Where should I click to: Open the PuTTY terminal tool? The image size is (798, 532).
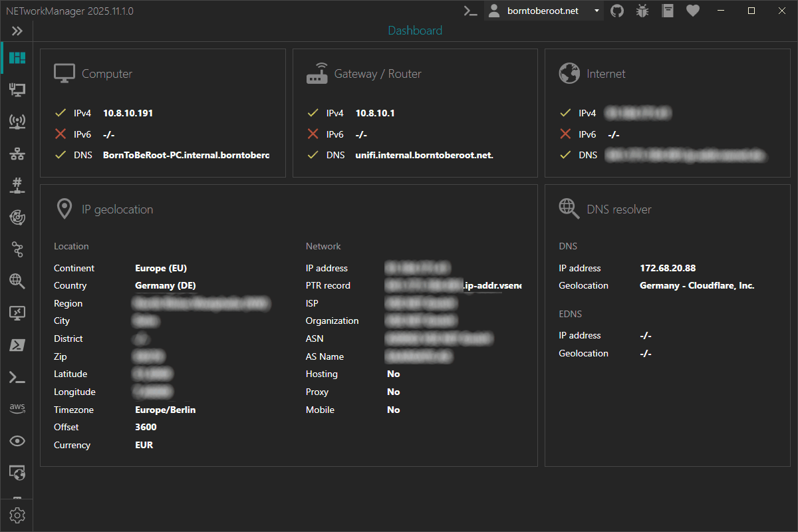(17, 377)
